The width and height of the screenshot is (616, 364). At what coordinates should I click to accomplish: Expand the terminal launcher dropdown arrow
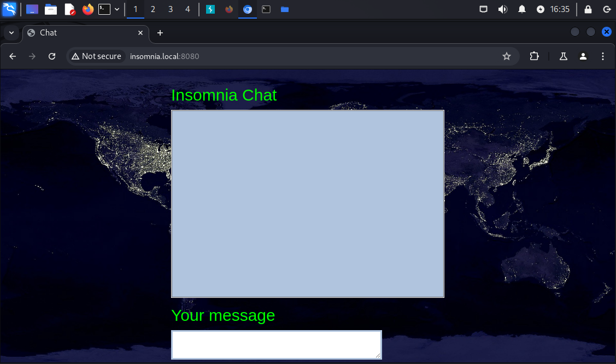point(117,9)
